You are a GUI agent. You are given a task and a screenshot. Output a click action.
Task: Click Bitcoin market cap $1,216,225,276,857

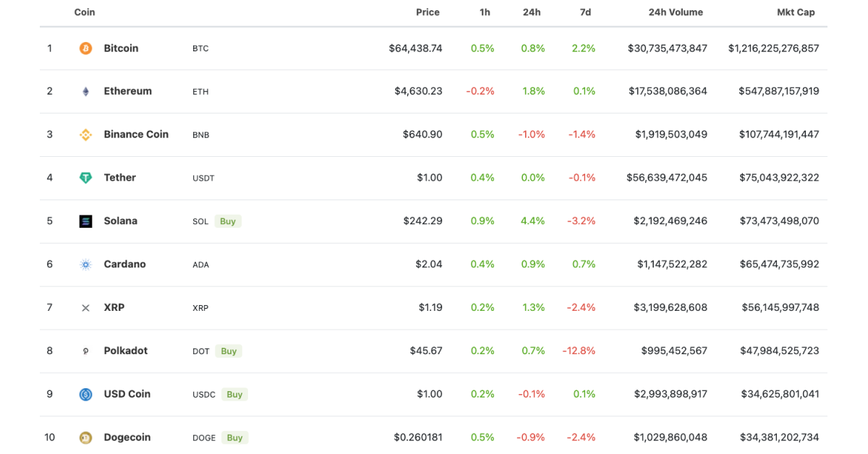pyautogui.click(x=774, y=48)
